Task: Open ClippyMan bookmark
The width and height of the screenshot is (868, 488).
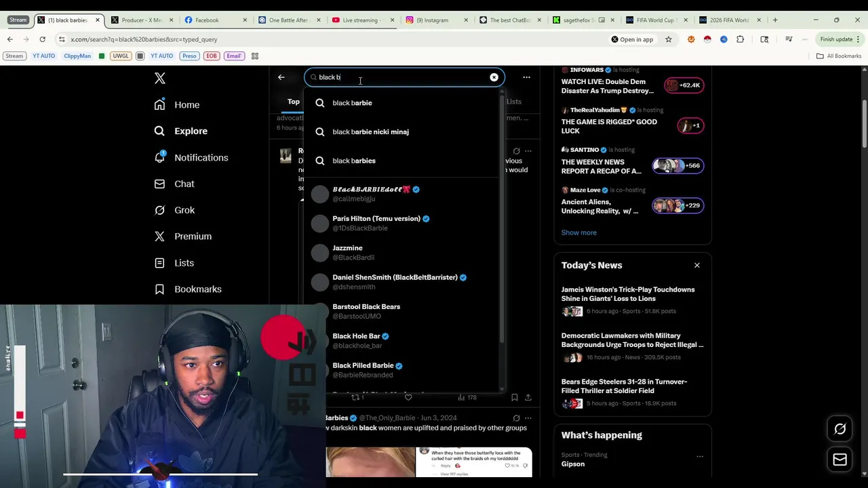Action: click(x=77, y=56)
